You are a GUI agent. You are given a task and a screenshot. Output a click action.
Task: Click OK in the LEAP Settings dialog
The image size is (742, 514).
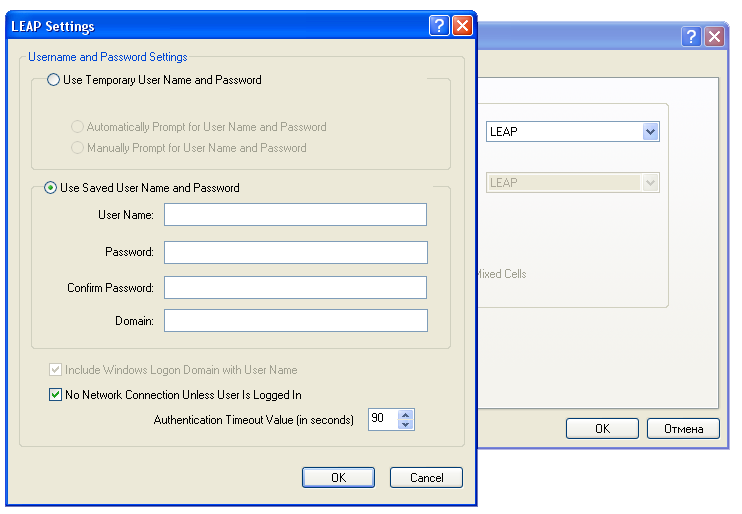pos(338,478)
